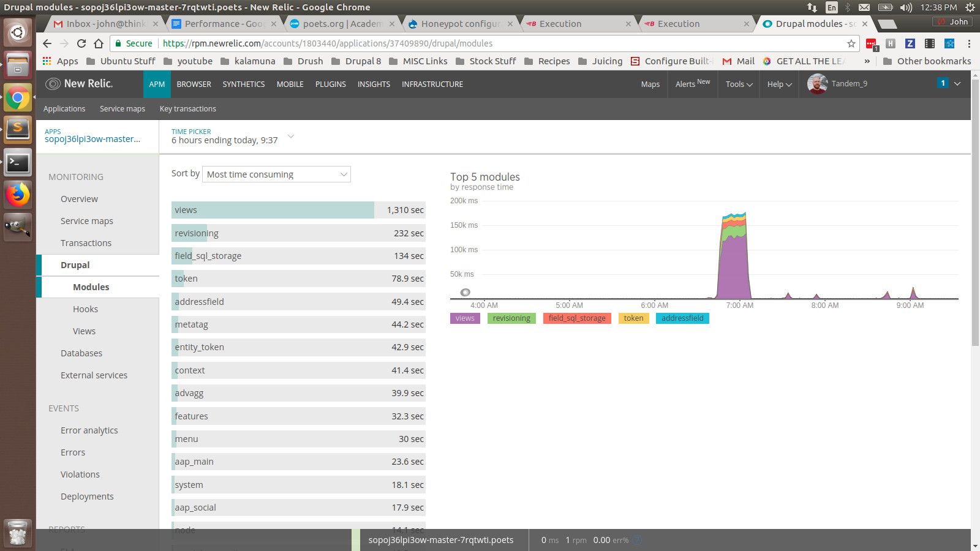The image size is (980, 551).
Task: Click the Apps grid shortcut in bookmarks bar
Action: pos(60,61)
